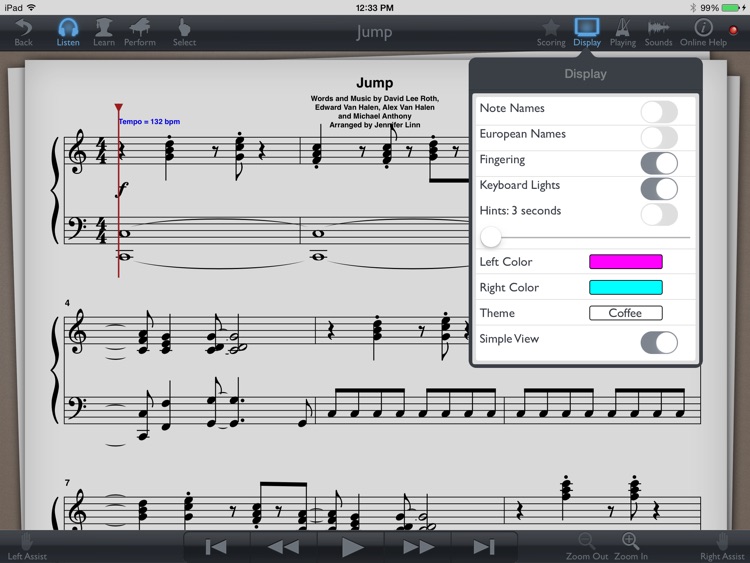Click the 'Note Names' label
750x563 pixels.
point(512,108)
